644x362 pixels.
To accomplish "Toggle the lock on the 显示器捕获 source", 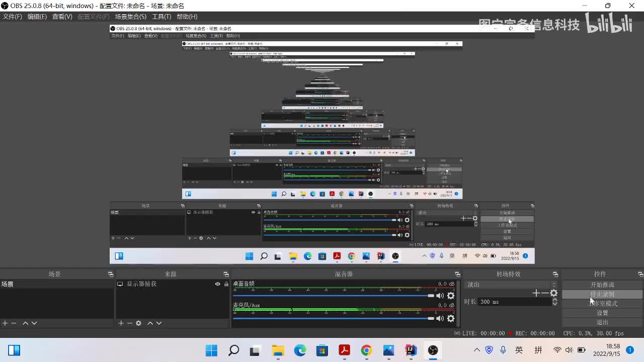I will click(x=226, y=284).
